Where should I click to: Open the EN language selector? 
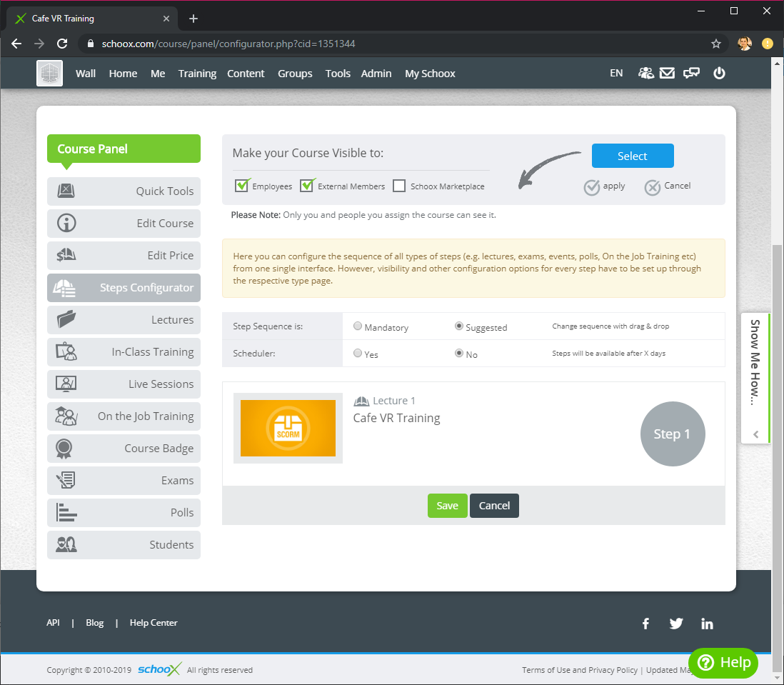(616, 73)
